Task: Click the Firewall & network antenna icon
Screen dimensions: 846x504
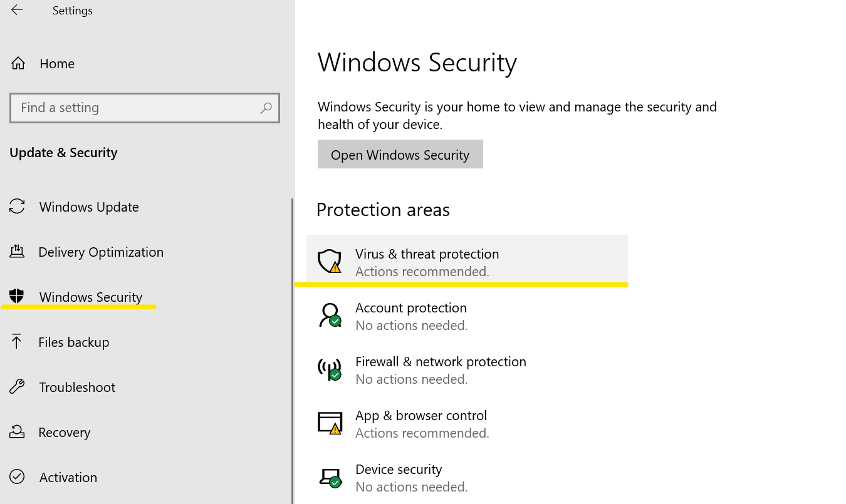Action: click(x=330, y=369)
